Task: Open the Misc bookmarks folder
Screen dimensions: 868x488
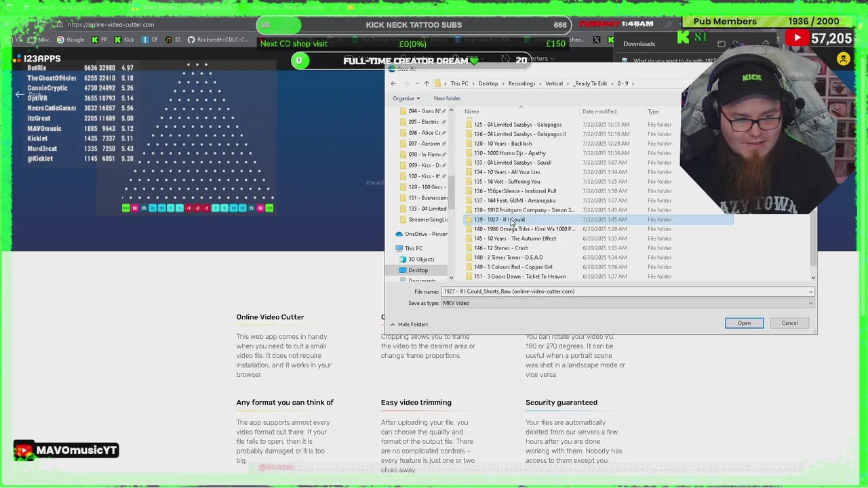Action: [x=39, y=39]
